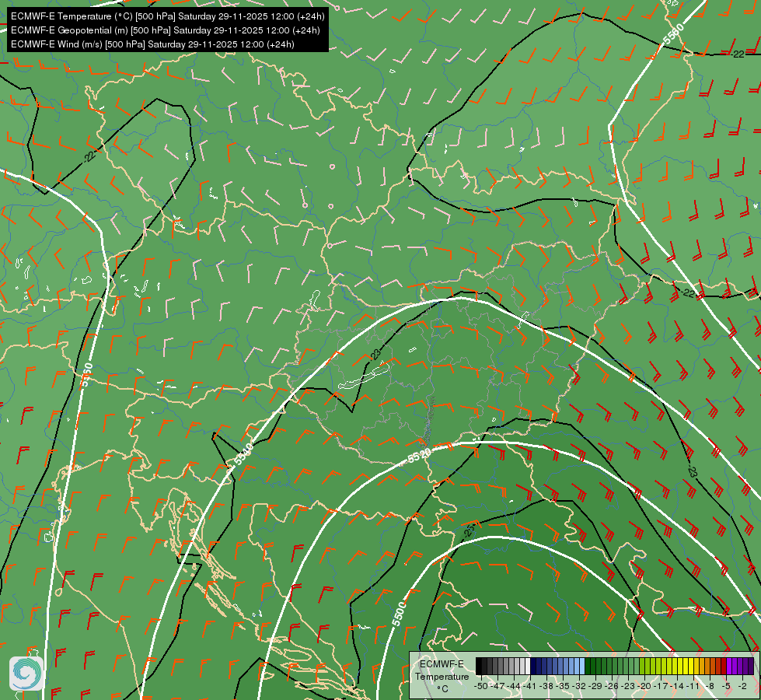Viewport: 761px width, 700px height.
Task: Click the -29 value on the temperature legend
Action: click(x=595, y=686)
